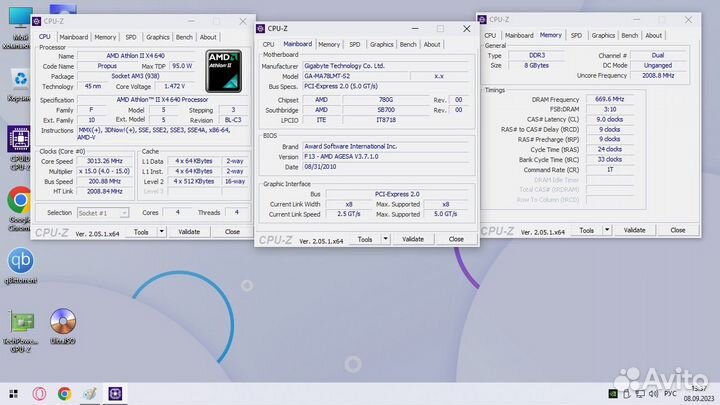The width and height of the screenshot is (720, 405).
Task: Activate CPU-Z taskbar button
Action: click(x=115, y=394)
